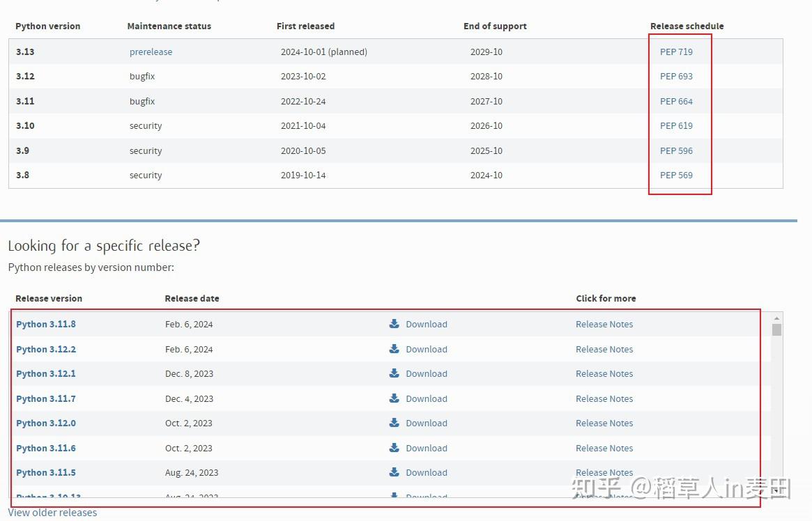Open Python 3.12.0 release page
Screen dimensions: 812x521
coord(45,423)
